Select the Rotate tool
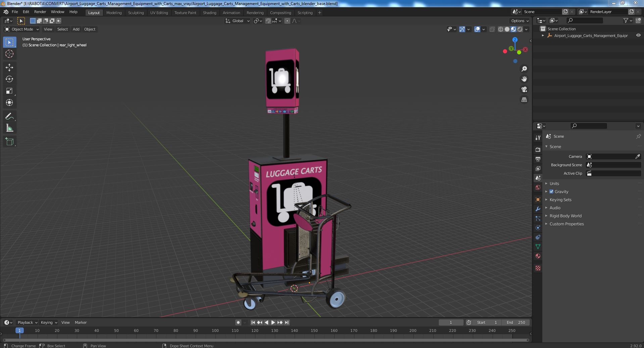This screenshot has height=348, width=644. 9,79
